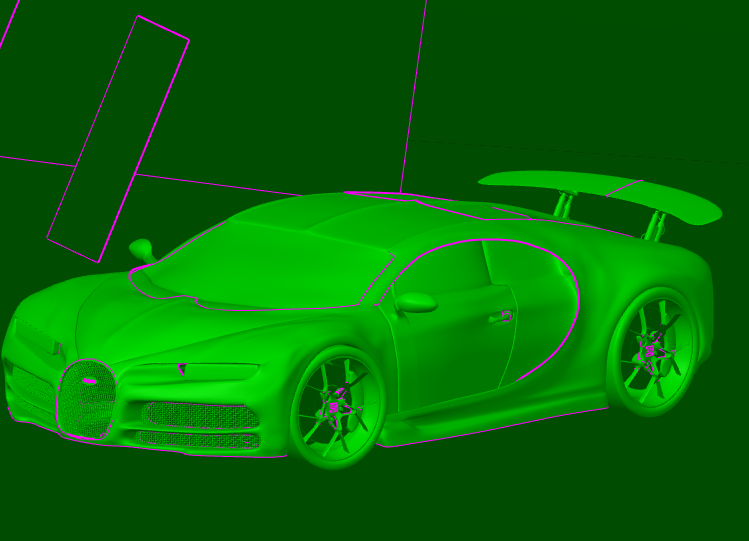Select the horseshoe front grille

pos(86,399)
